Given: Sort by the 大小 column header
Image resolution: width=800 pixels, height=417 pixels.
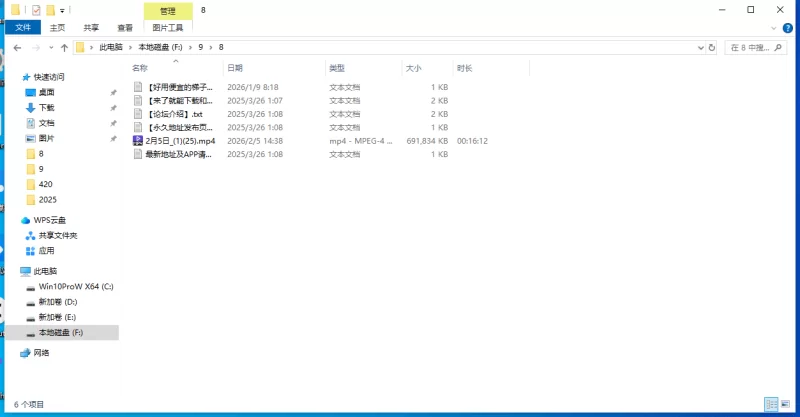Looking at the screenshot, I should click(x=413, y=68).
